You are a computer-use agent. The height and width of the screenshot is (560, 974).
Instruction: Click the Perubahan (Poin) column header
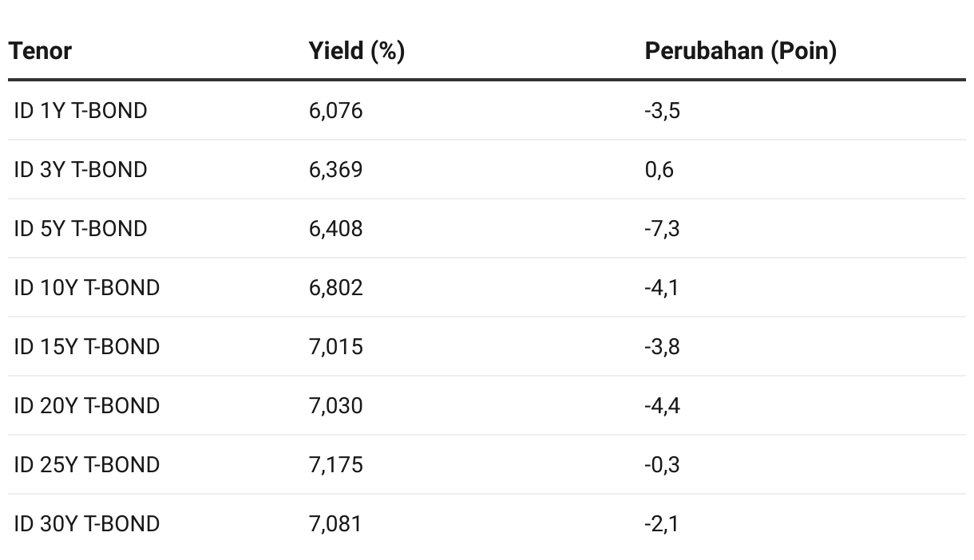coord(740,51)
